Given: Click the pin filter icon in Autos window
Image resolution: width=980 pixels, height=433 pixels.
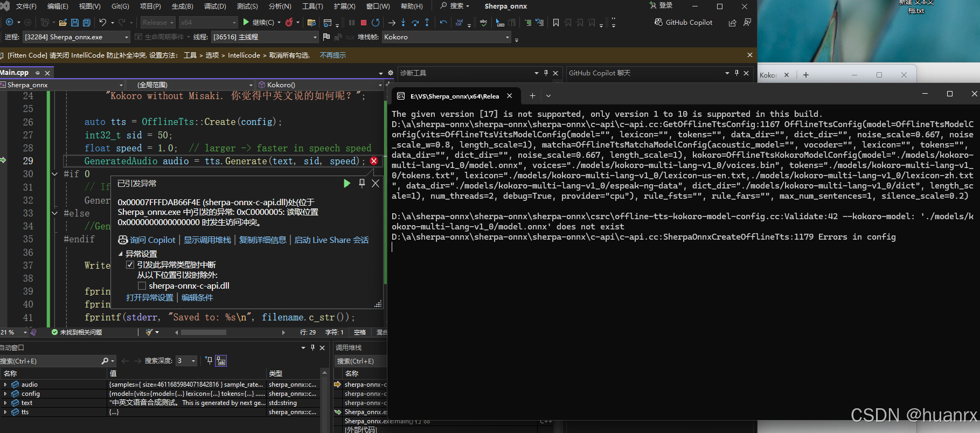Looking at the screenshot, I should pos(209,360).
